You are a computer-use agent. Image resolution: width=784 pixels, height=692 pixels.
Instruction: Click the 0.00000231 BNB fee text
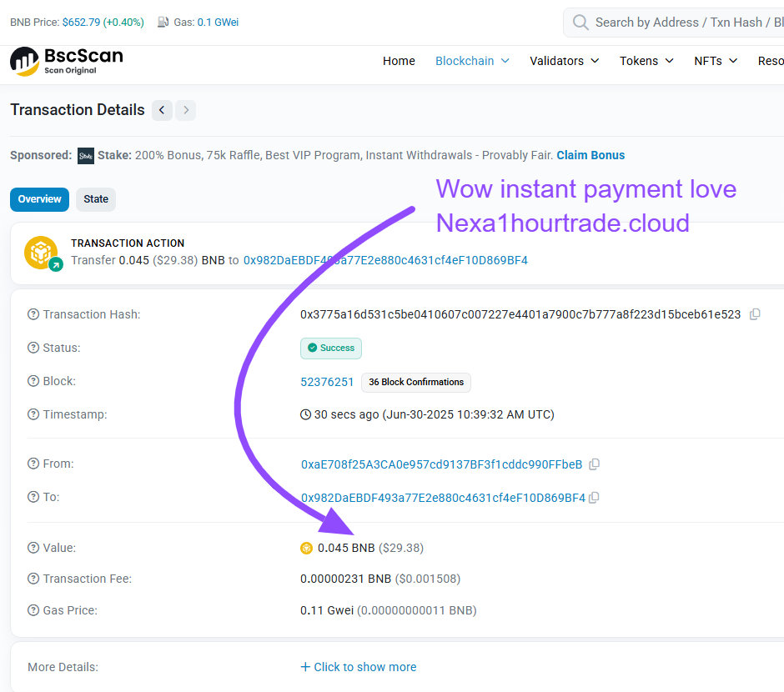pos(345,579)
